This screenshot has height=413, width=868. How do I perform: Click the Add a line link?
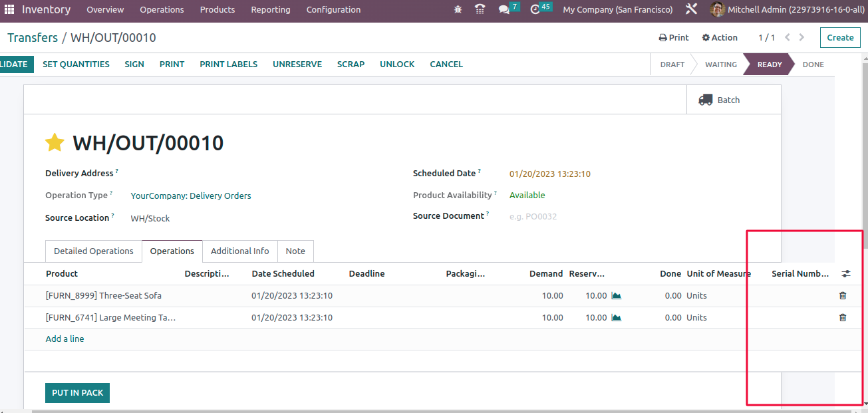65,339
